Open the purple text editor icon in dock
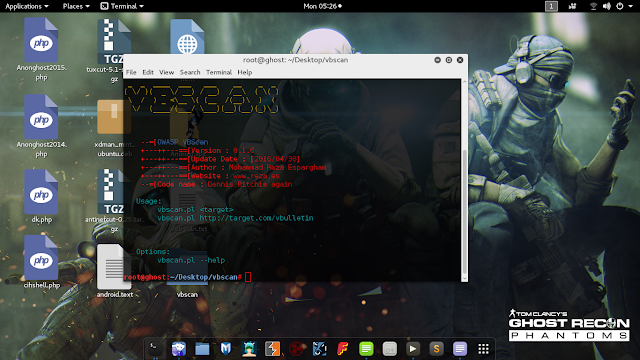This screenshot has width=640, height=360. tap(460, 348)
